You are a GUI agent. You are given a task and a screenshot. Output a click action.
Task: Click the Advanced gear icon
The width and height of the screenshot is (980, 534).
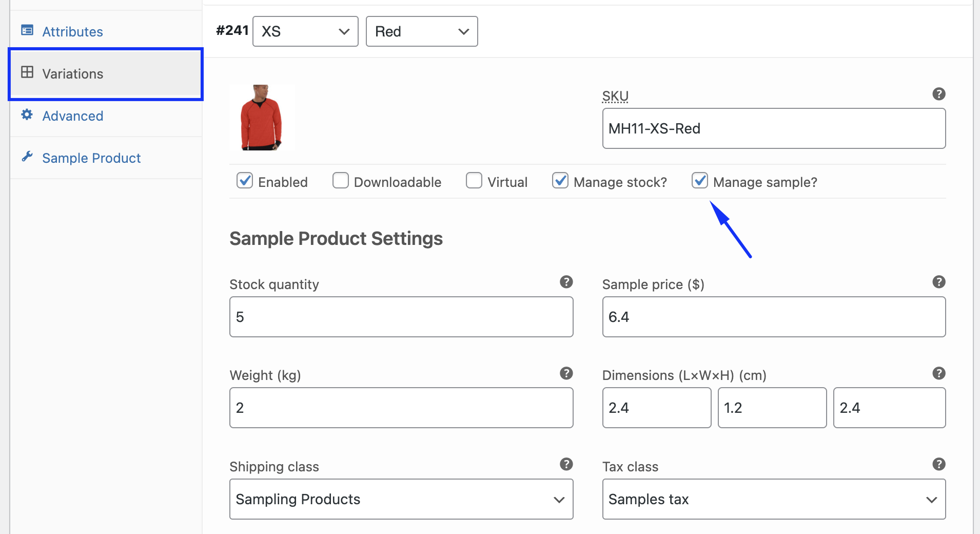[x=27, y=115]
